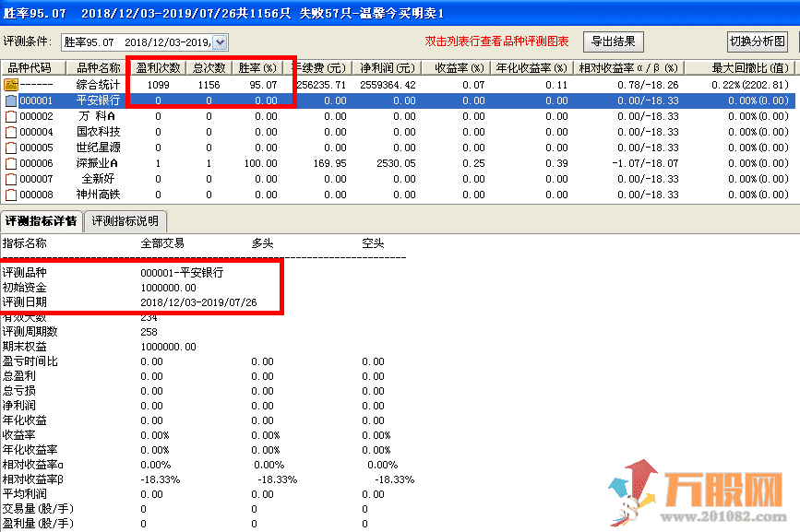Click stock code 000002
The image size is (800, 532).
[36, 117]
